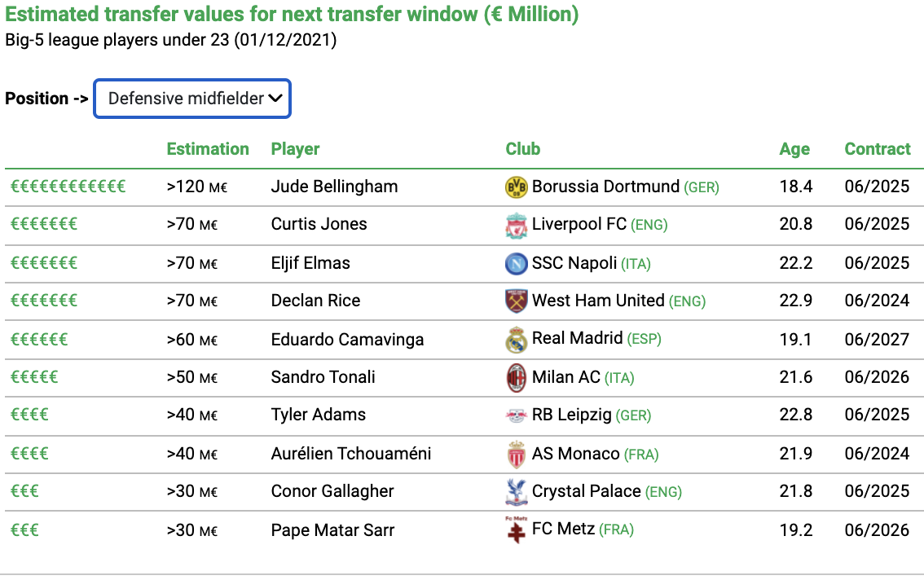This screenshot has height=580, width=924.
Task: Open the Defensive midfielder position dropdown
Action: pyautogui.click(x=192, y=99)
